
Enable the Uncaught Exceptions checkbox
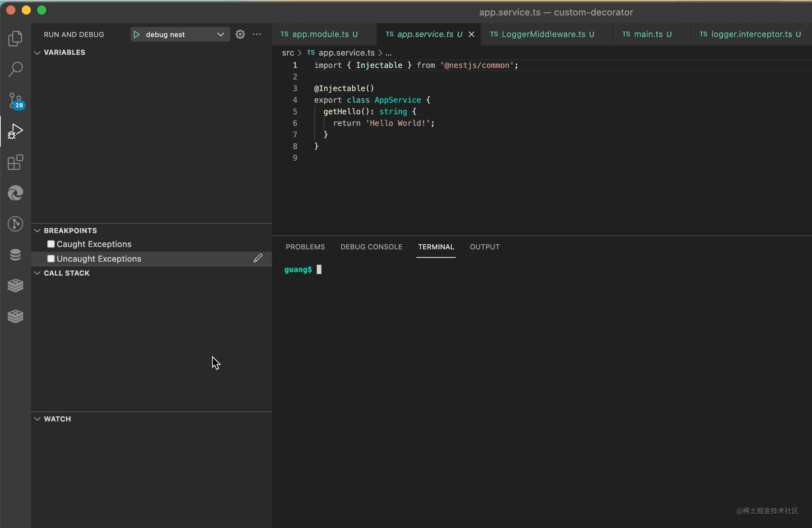pyautogui.click(x=51, y=259)
